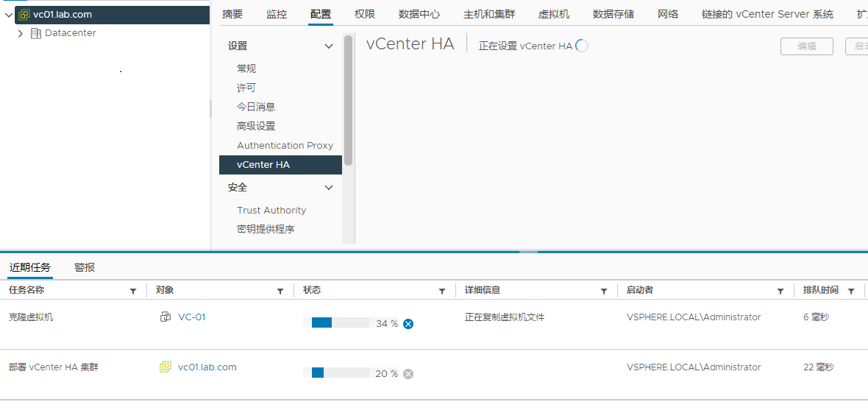
Task: Click the 克隆虚拟机 task name
Action: [x=32, y=318]
